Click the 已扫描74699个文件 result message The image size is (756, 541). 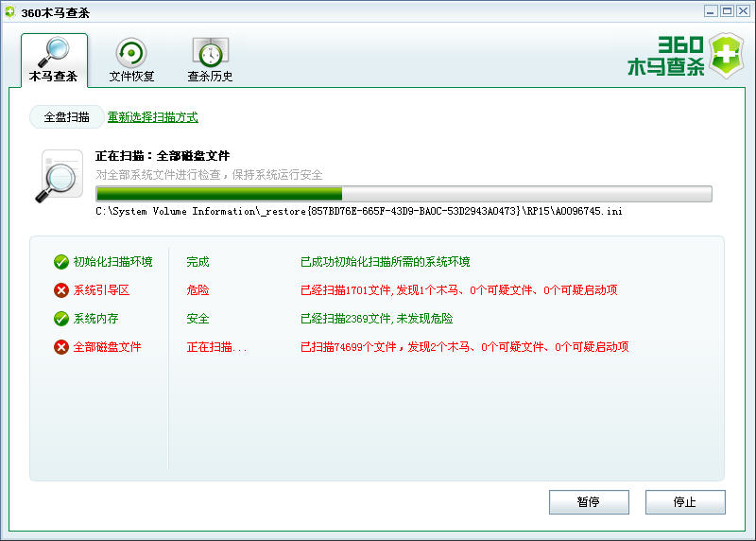(464, 347)
